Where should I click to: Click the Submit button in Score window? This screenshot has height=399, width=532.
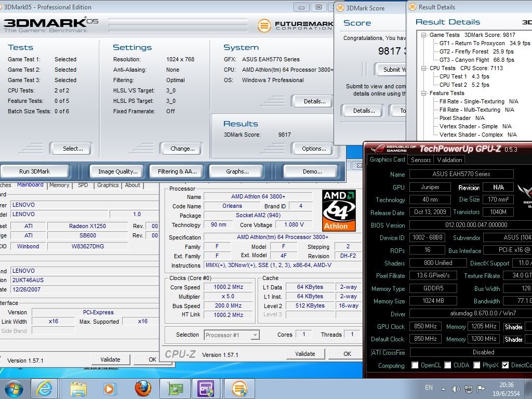click(x=391, y=70)
